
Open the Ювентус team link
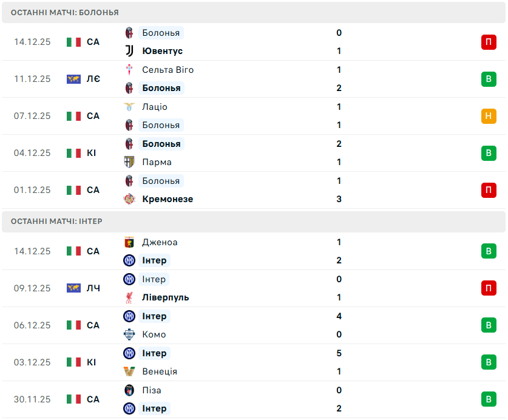click(162, 51)
